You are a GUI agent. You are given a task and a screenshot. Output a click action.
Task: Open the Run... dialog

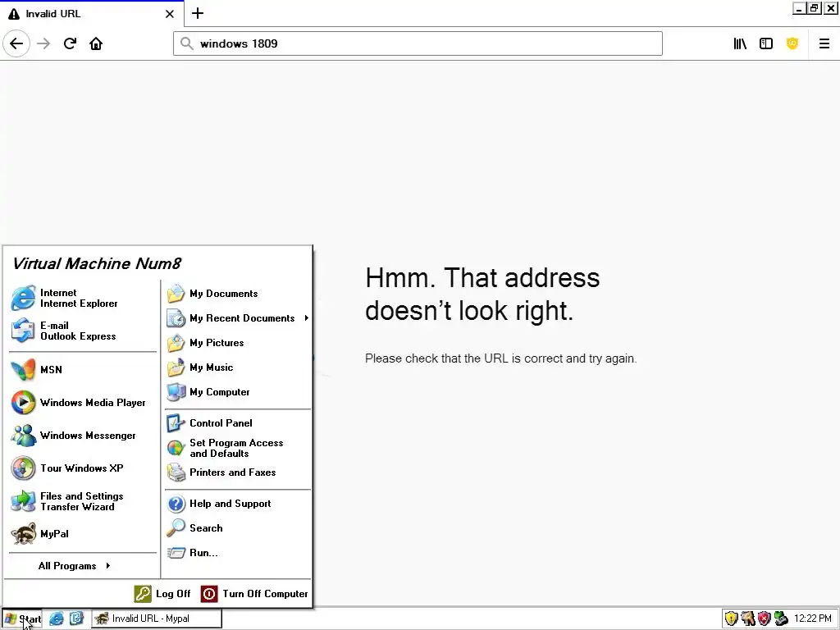click(x=238, y=553)
